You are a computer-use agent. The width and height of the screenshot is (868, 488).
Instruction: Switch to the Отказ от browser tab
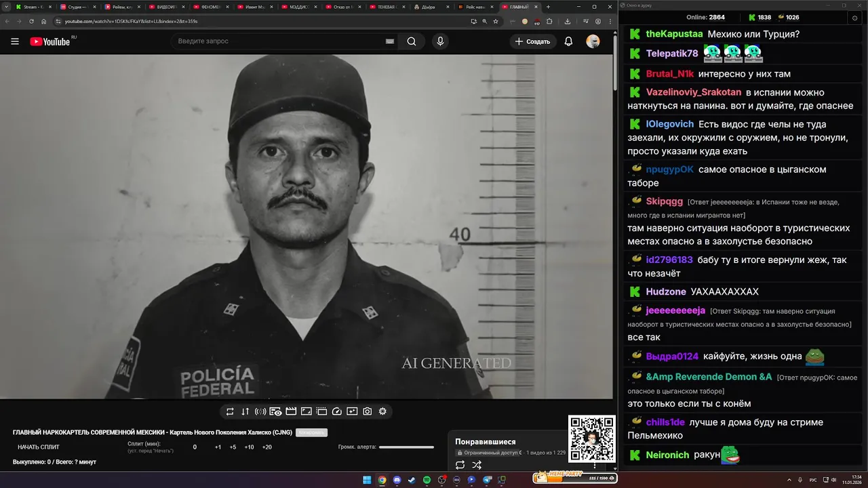tap(342, 7)
